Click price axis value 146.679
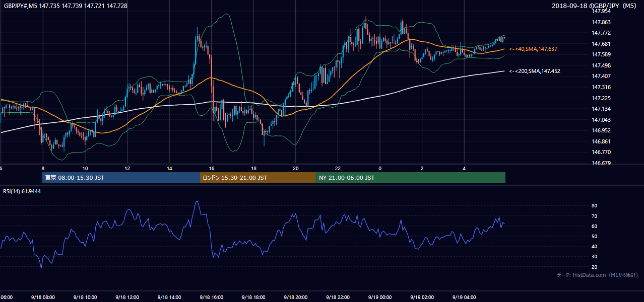The width and height of the screenshot is (644, 302). pos(601,163)
